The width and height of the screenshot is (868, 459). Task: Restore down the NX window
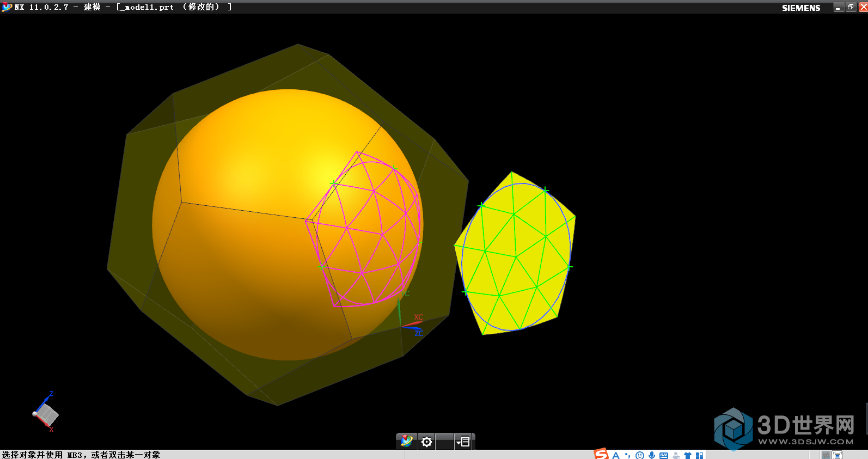point(851,7)
